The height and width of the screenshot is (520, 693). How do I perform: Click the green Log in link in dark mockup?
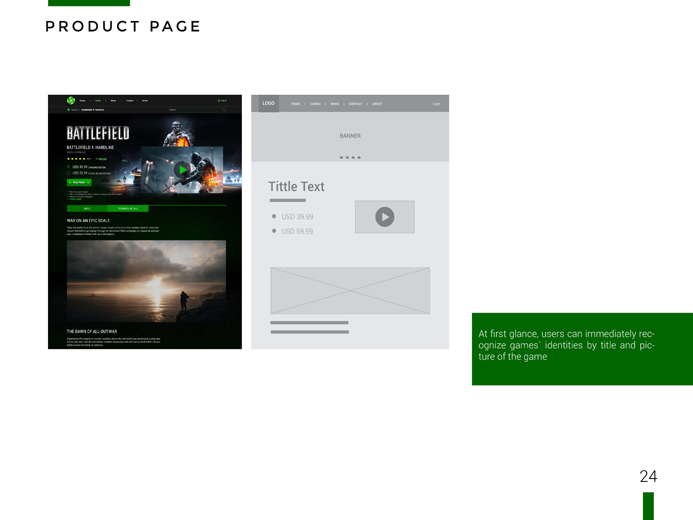tap(222, 101)
